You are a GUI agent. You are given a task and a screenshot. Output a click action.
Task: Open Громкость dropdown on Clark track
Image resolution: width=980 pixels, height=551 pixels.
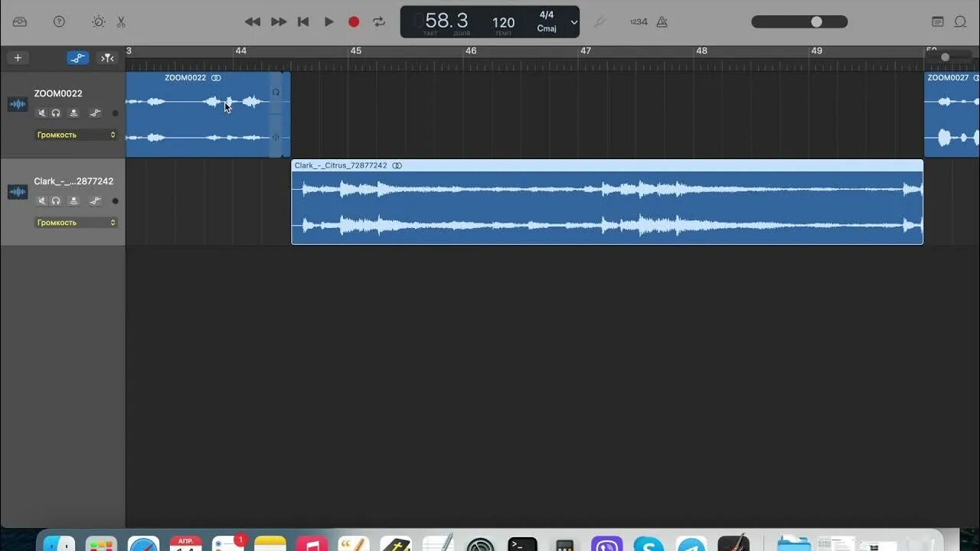click(77, 223)
